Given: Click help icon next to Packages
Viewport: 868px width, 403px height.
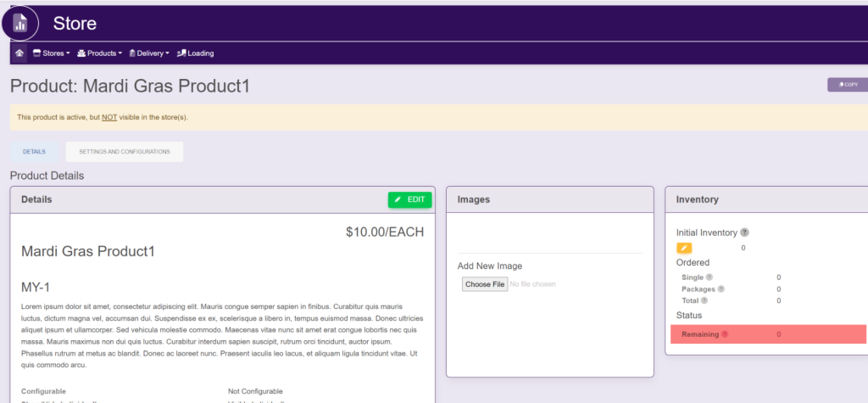Looking at the screenshot, I should pos(721,289).
